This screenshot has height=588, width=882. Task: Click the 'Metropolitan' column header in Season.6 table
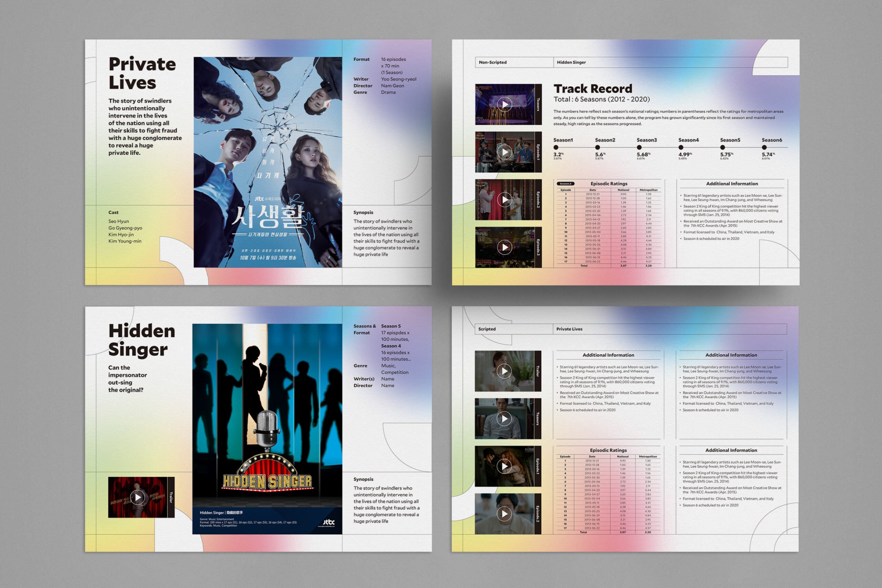[648, 190]
